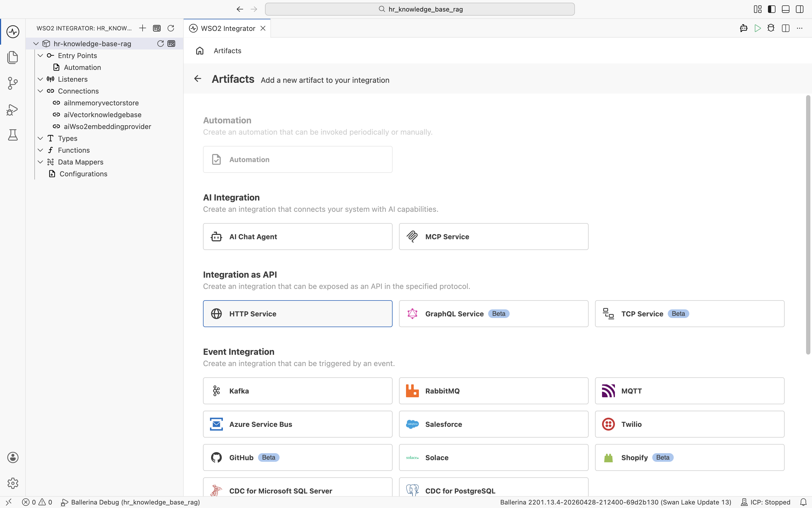Open the remote window indicator

pyautogui.click(x=9, y=502)
